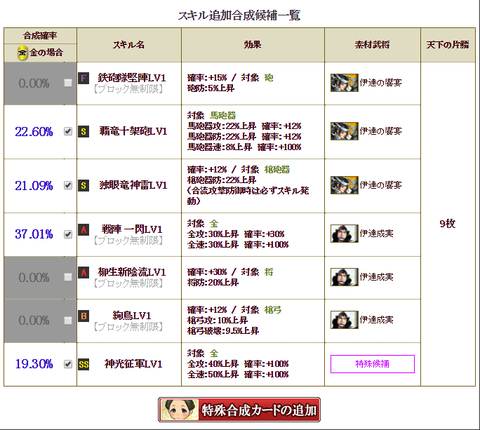The height and width of the screenshot is (430, 480).
Task: Open 伊達成実 portrait in 戦陣 一閃 row
Action: tap(344, 233)
